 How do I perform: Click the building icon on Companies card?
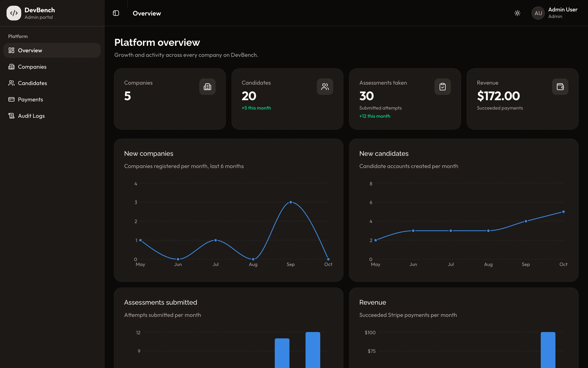click(x=207, y=87)
